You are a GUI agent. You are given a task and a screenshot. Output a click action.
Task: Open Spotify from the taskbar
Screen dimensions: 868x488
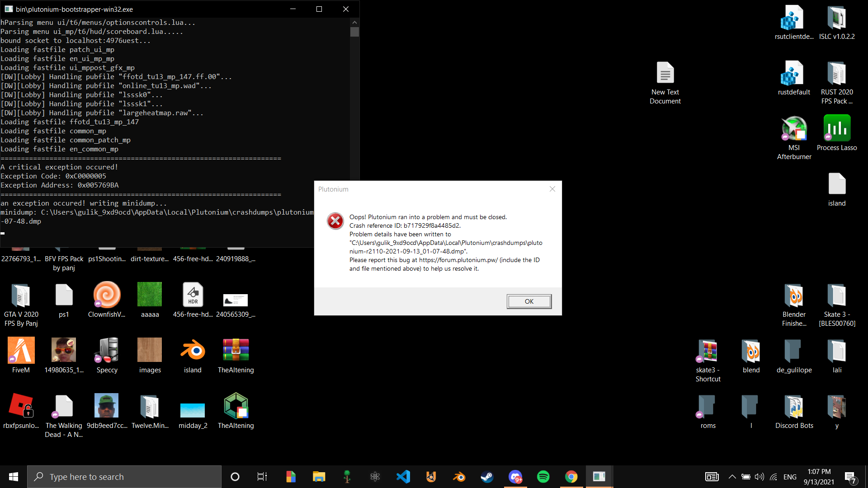(543, 477)
